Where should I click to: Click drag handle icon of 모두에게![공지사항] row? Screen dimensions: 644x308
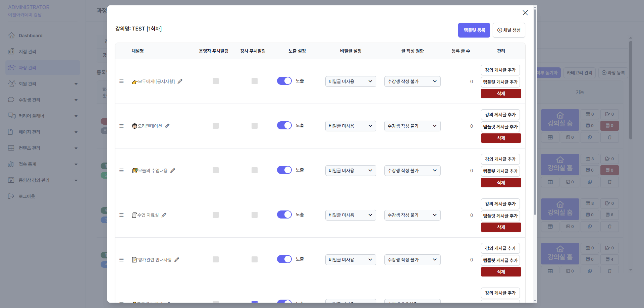(x=121, y=81)
